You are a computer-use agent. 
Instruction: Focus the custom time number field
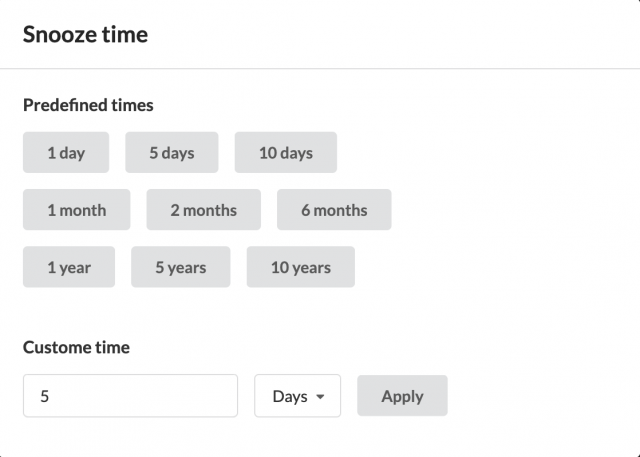pos(130,396)
